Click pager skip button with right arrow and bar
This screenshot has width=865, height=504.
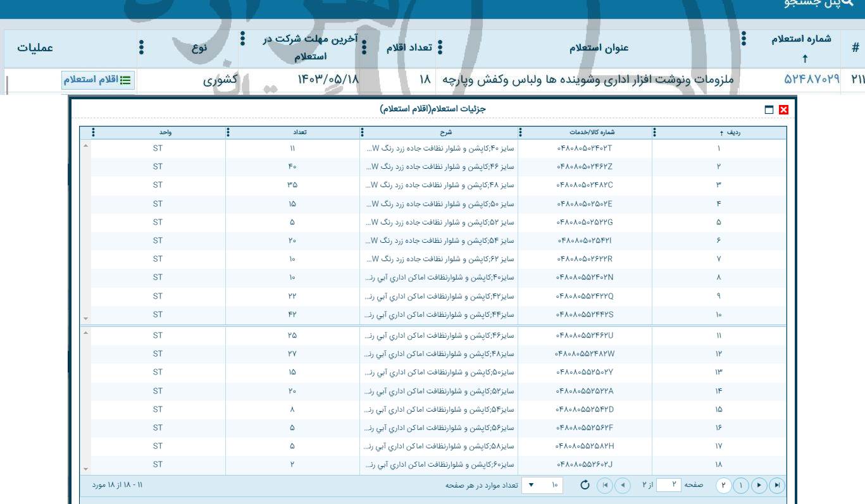(778, 485)
